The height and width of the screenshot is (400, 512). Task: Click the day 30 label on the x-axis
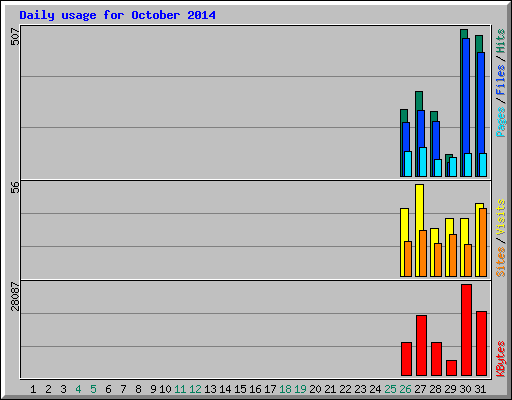[x=465, y=389]
